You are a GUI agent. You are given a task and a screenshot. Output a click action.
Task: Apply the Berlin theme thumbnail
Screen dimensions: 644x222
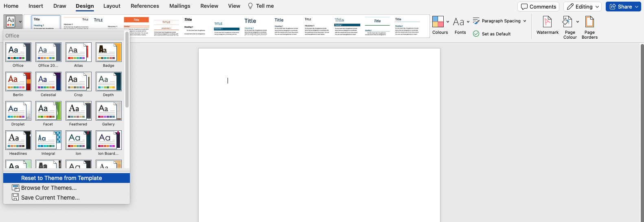pyautogui.click(x=18, y=82)
